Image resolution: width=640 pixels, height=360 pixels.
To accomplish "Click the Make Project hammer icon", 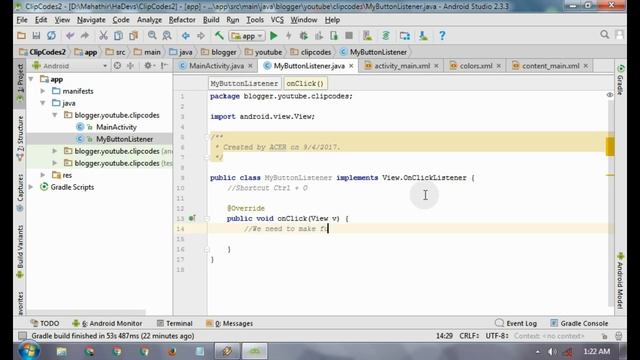I will 219,36.
